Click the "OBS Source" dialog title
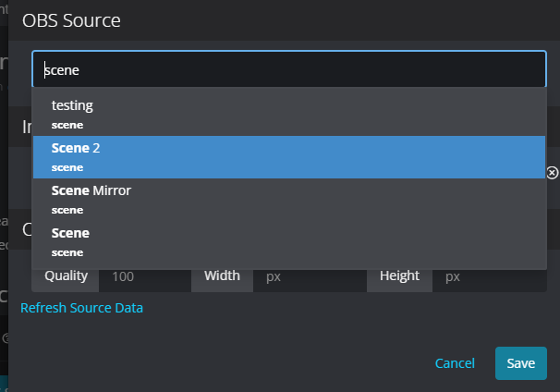 pyautogui.click(x=71, y=20)
